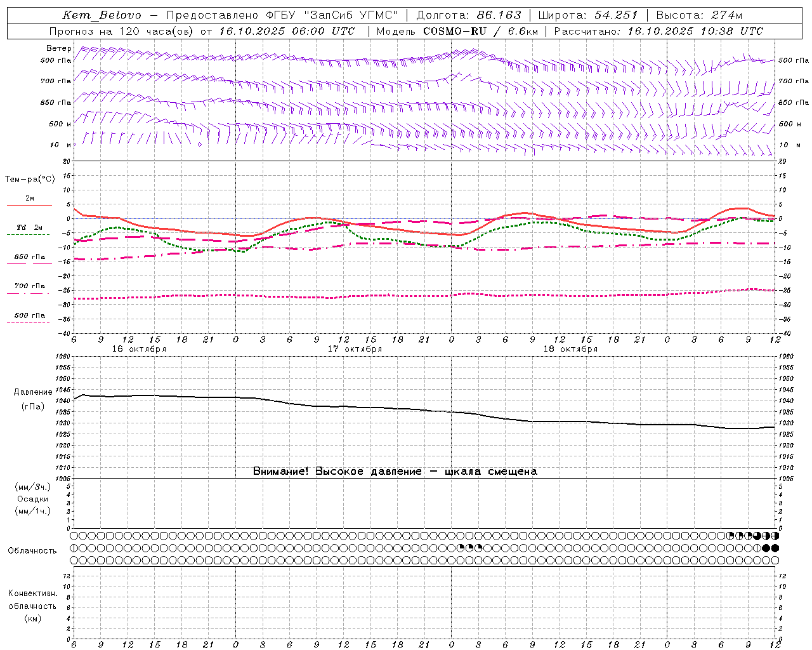Click the "16 октября" date label
The height and width of the screenshot is (650, 812).
[139, 349]
